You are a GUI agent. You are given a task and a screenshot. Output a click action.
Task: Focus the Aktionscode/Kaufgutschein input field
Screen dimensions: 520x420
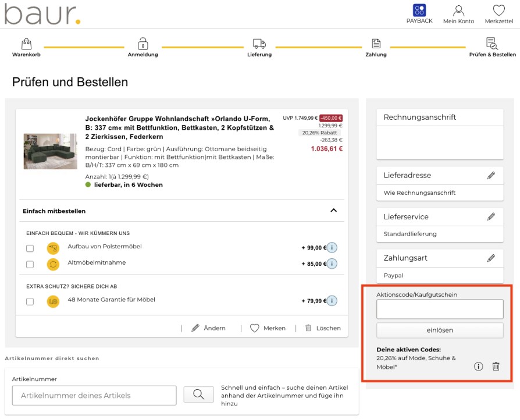click(x=440, y=309)
